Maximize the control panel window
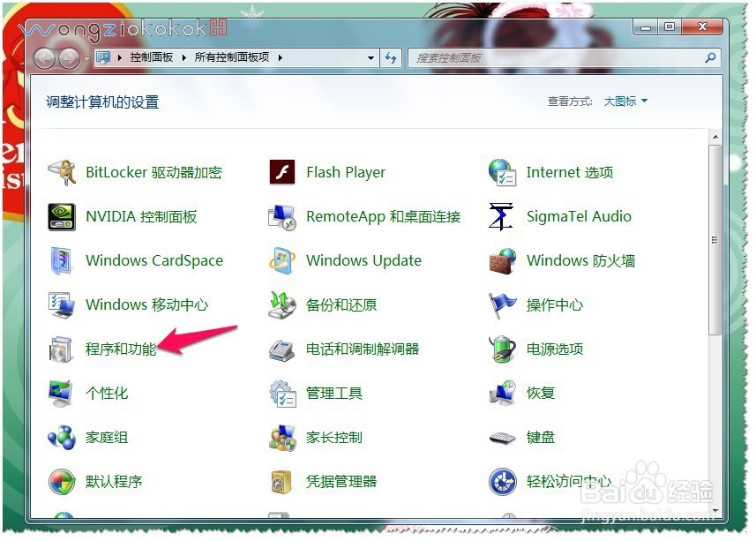 tap(670, 27)
